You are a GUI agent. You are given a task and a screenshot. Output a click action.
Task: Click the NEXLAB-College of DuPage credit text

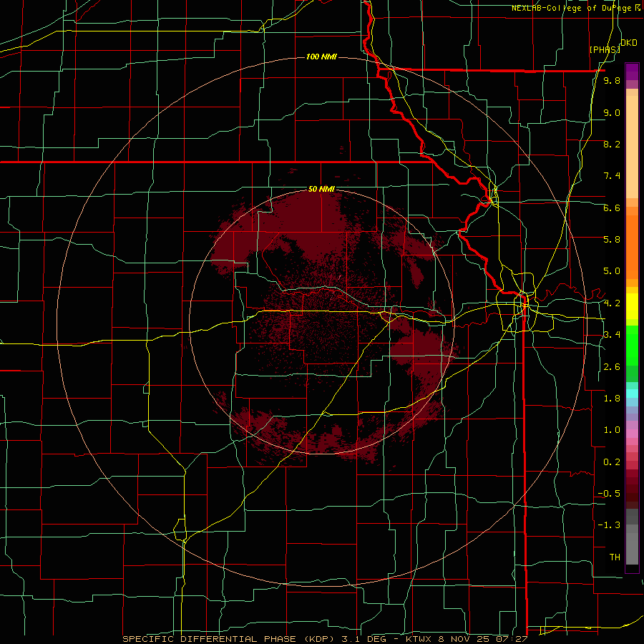[576, 8]
